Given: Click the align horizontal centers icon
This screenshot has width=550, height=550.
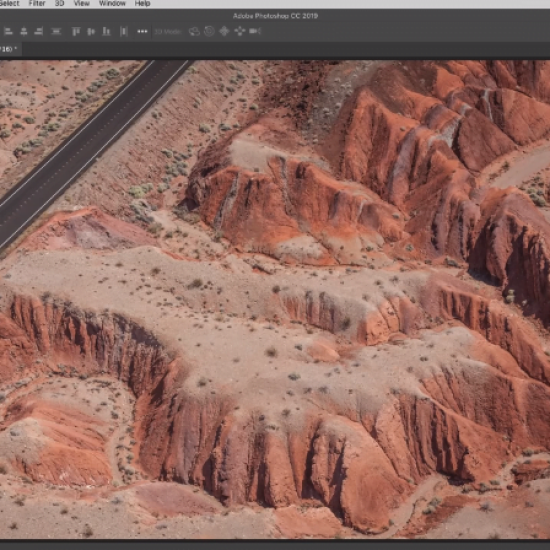Looking at the screenshot, I should (24, 32).
